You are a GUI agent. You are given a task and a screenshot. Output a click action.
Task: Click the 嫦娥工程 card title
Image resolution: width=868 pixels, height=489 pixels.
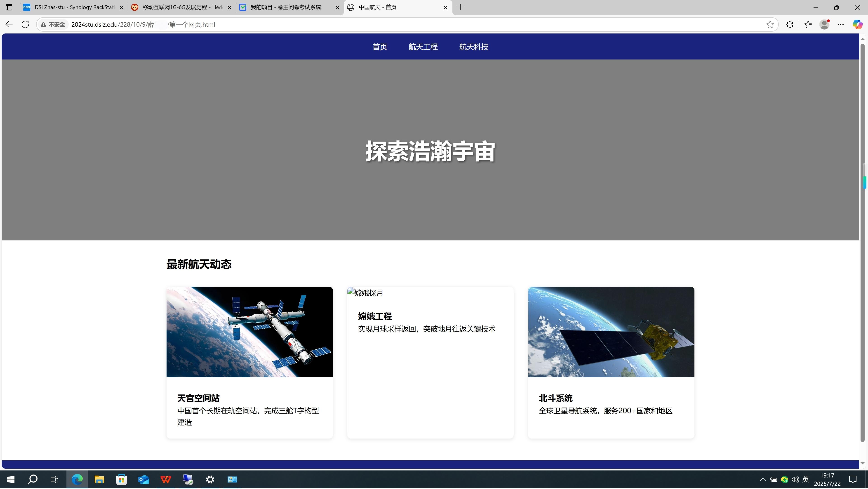pos(375,316)
